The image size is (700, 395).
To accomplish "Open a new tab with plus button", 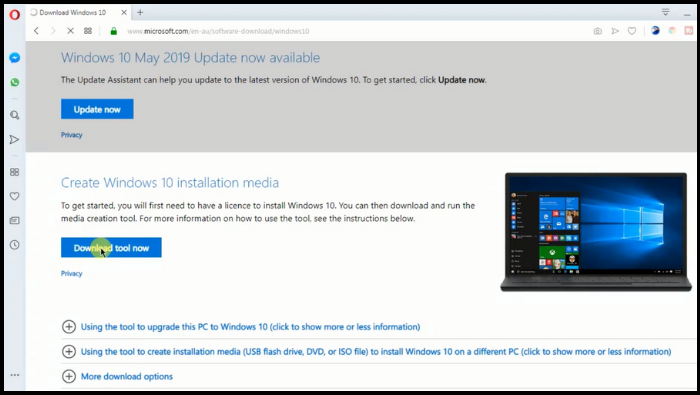I will 140,12.
